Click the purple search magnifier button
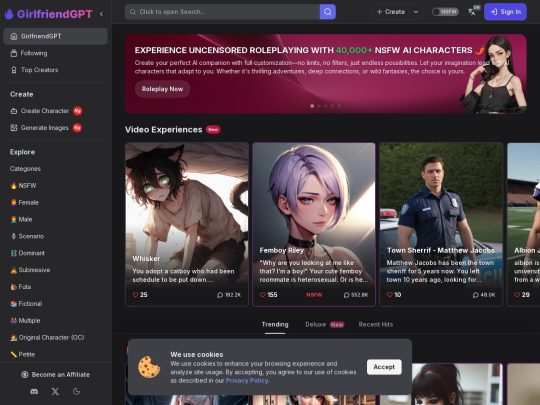540x405 pixels. click(x=328, y=12)
